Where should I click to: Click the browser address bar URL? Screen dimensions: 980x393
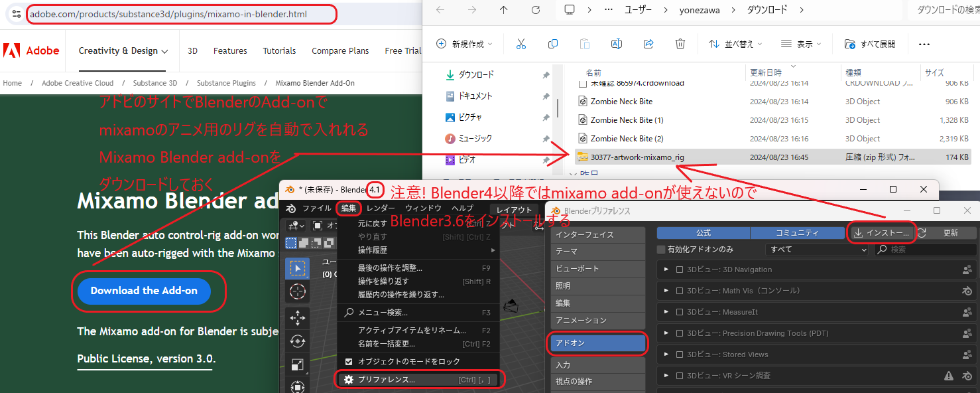(168, 14)
